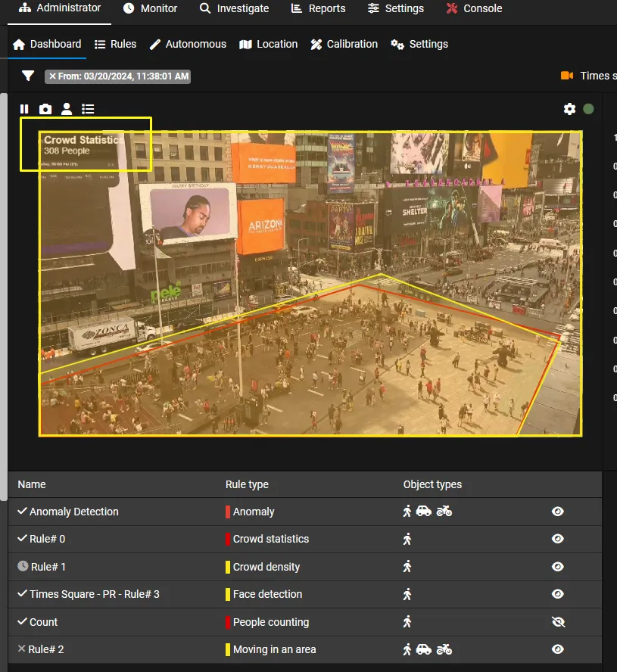Viewport: 617px width, 672px height.
Task: Open the Console section
Action: pos(474,8)
